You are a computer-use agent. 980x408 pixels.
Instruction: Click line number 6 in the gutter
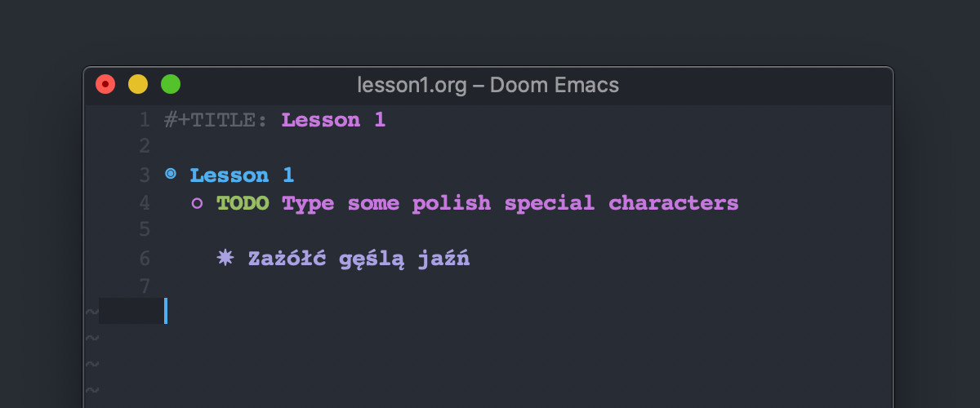[145, 259]
